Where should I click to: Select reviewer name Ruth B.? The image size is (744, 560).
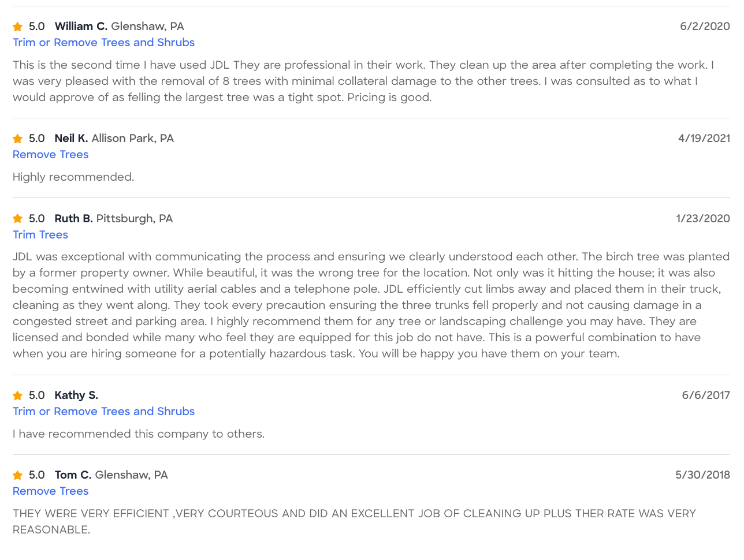tap(73, 219)
